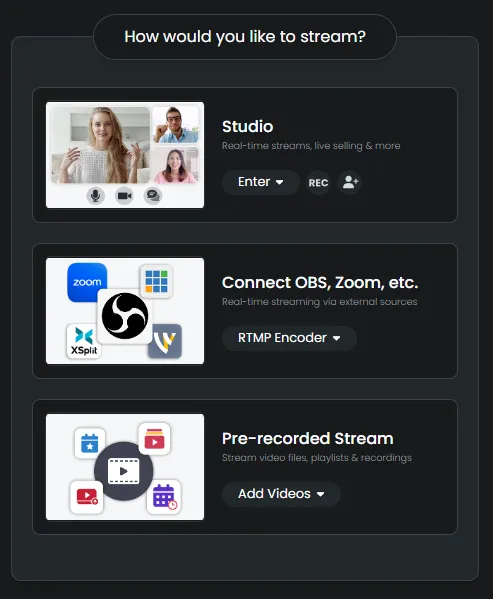
Task: Click the XSplit logo icon
Action: pos(84,341)
